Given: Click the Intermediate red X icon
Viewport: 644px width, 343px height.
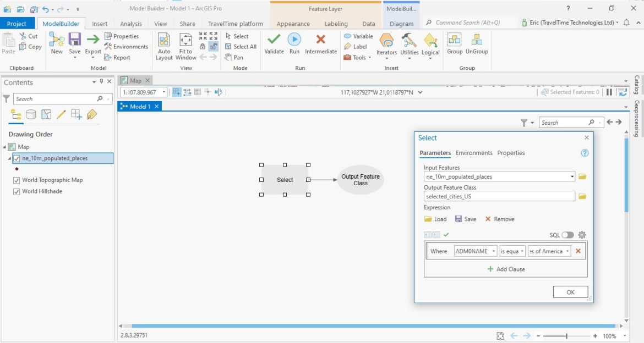Looking at the screenshot, I should [321, 39].
